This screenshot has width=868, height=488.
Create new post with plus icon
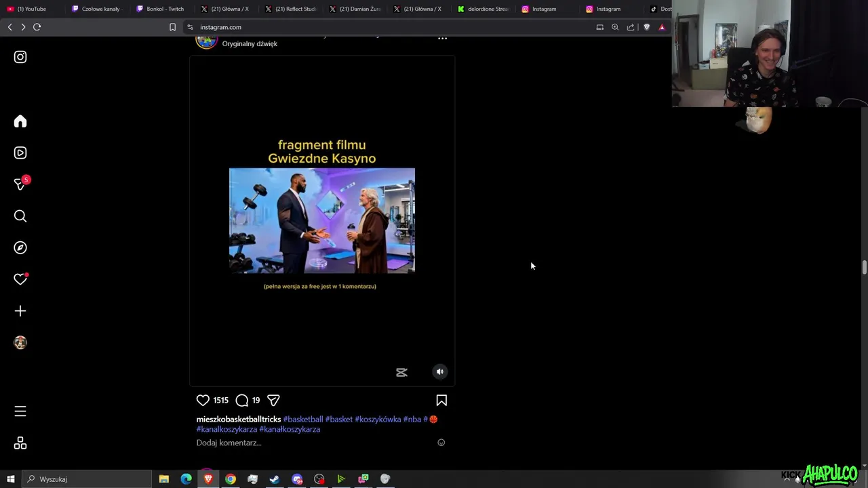(20, 311)
